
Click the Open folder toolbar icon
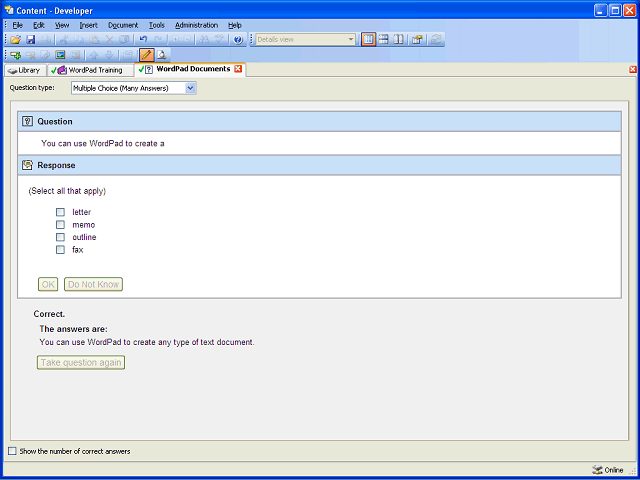click(16, 40)
